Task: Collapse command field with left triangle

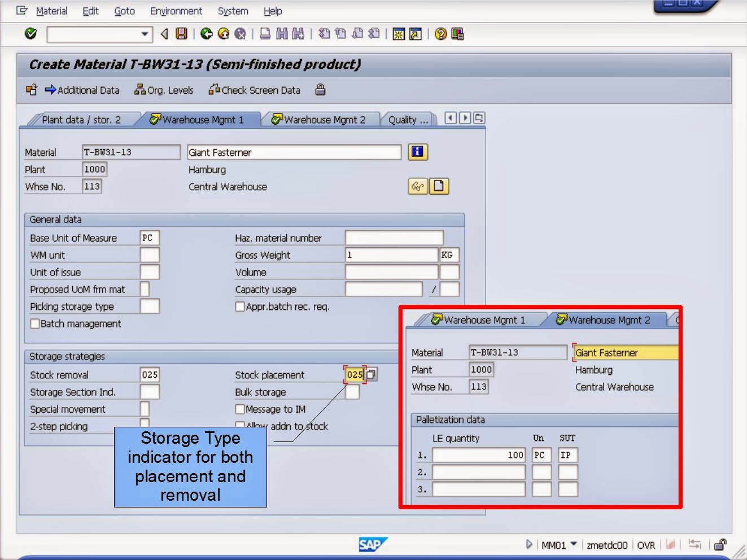Action: [164, 34]
